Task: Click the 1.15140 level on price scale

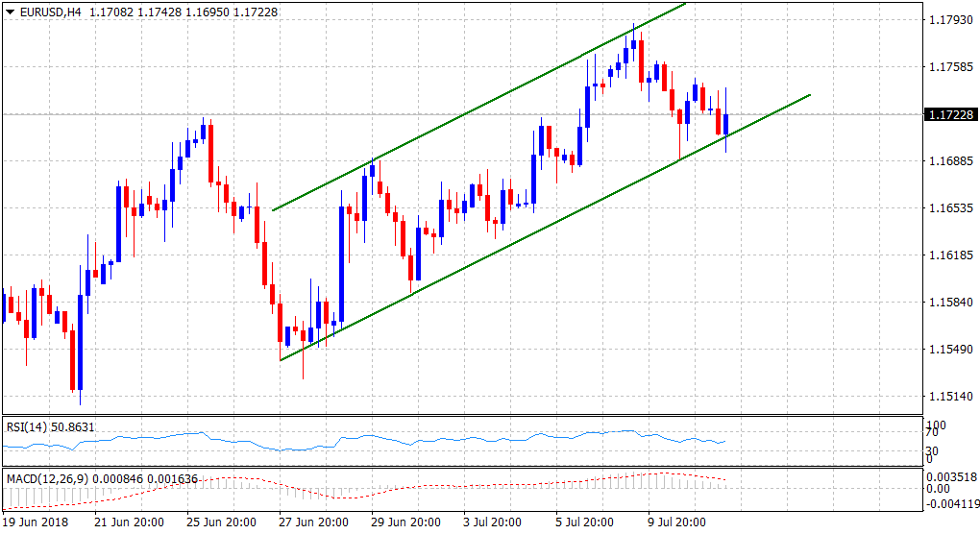Action: 950,397
